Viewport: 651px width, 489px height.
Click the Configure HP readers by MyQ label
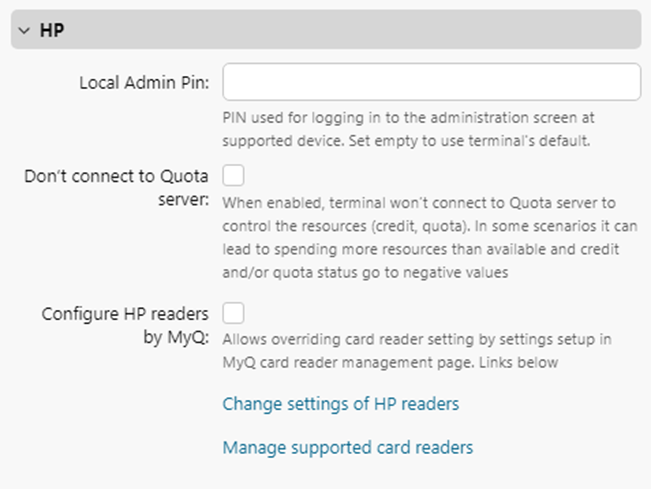tap(125, 325)
